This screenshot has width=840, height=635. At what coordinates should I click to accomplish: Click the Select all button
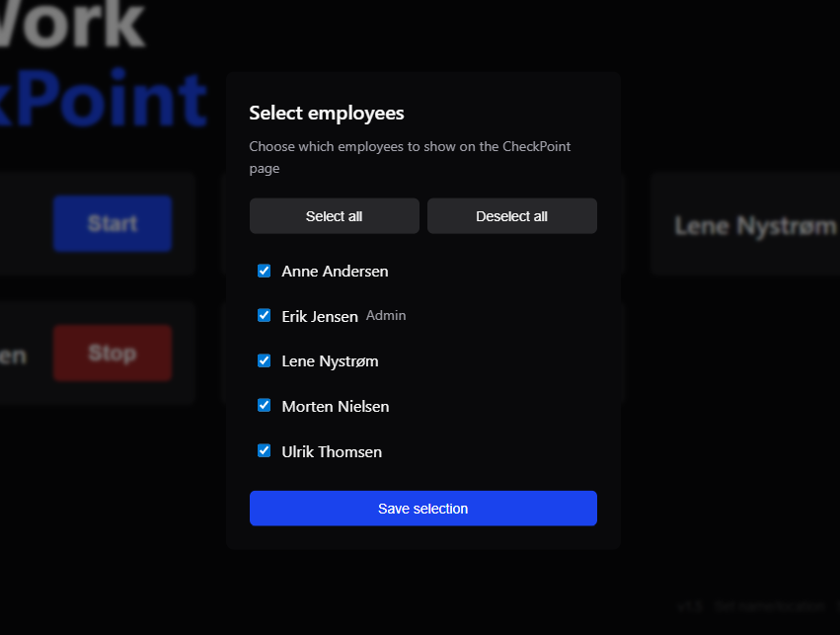pos(334,215)
